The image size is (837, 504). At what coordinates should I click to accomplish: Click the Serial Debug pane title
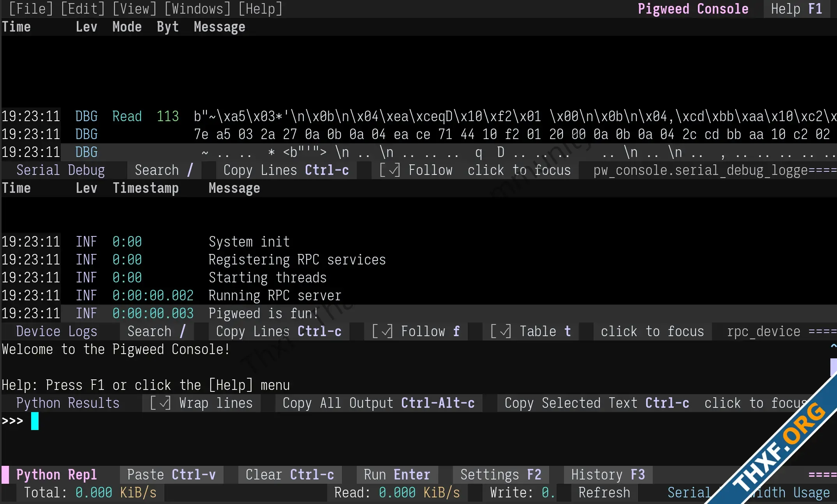[60, 170]
